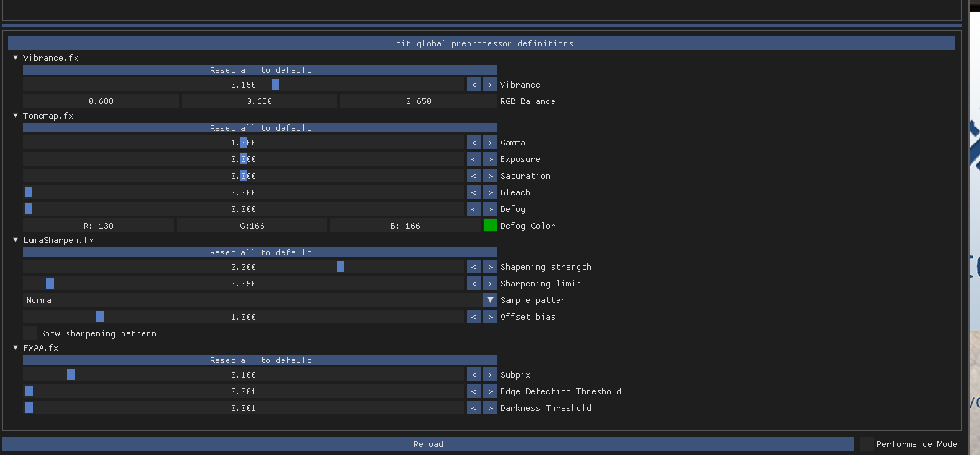Increase Bleach with the right arrow
The width and height of the screenshot is (980, 455).
[490, 192]
